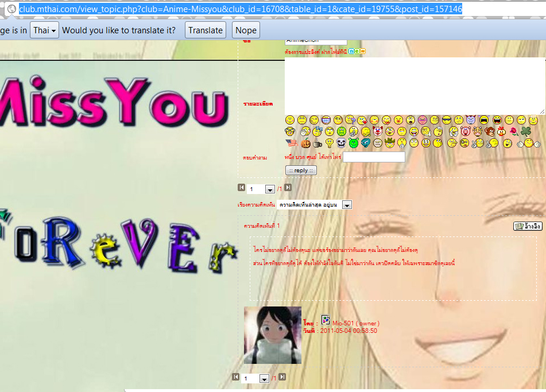Insert the green alien emoticon with antennae

pos(354,143)
